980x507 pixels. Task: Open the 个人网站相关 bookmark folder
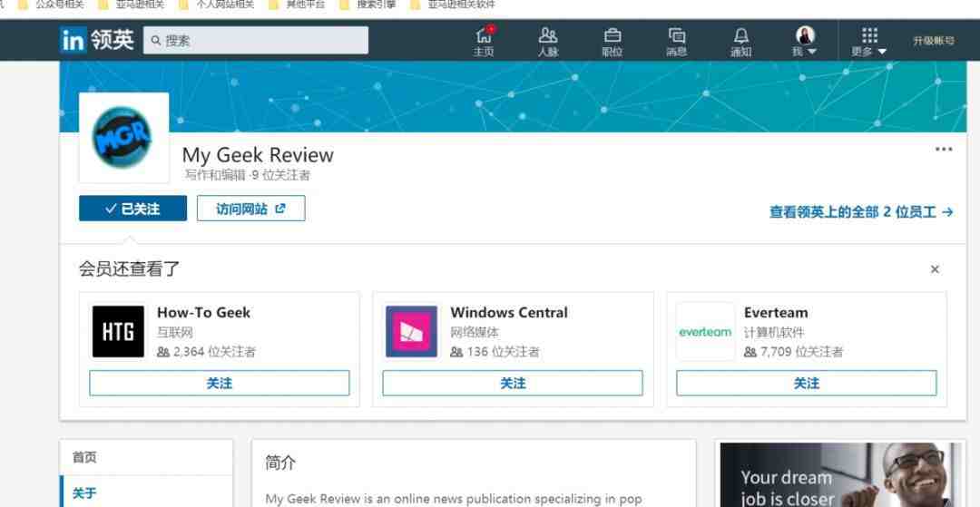(216, 5)
